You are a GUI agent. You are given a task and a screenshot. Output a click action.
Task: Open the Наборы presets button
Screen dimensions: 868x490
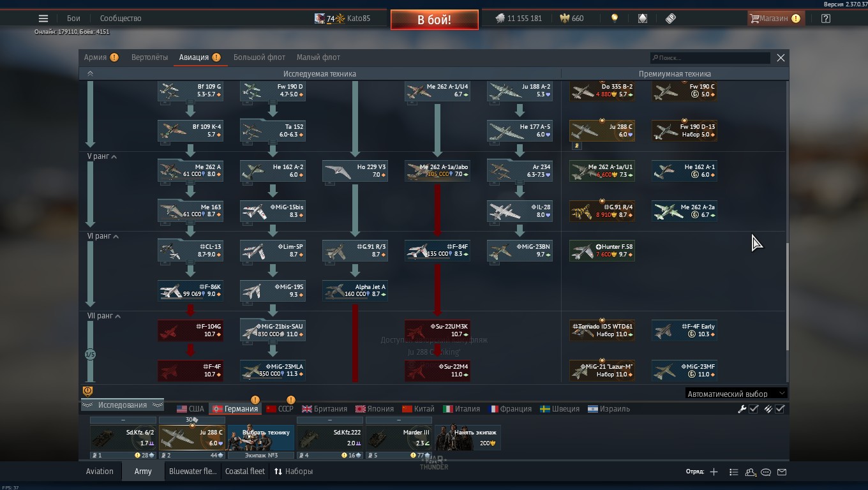click(294, 471)
